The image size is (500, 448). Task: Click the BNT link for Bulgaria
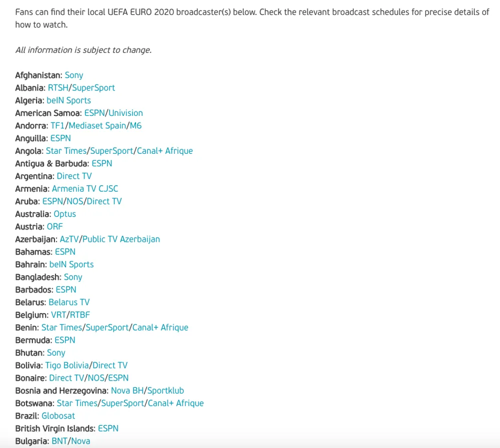59,441
